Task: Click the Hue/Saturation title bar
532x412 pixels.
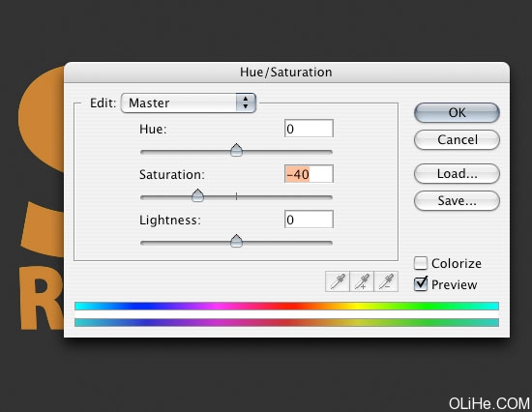Action: pyautogui.click(x=286, y=72)
